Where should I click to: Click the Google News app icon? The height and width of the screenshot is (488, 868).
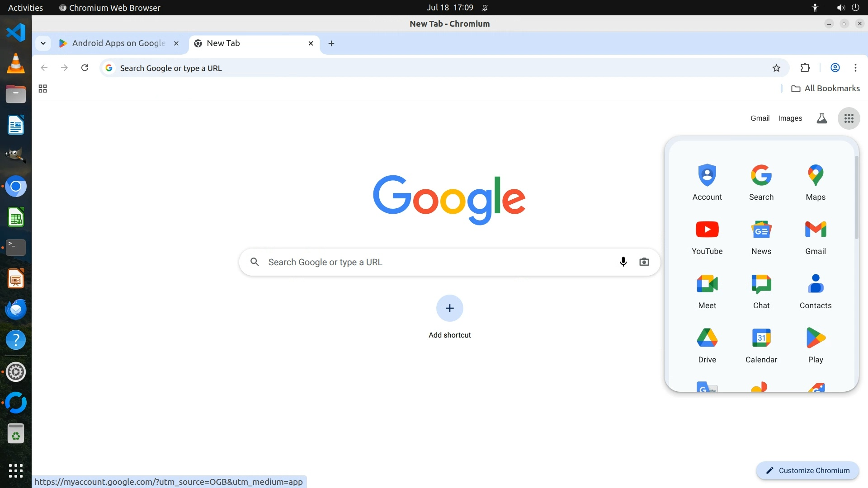point(761,236)
